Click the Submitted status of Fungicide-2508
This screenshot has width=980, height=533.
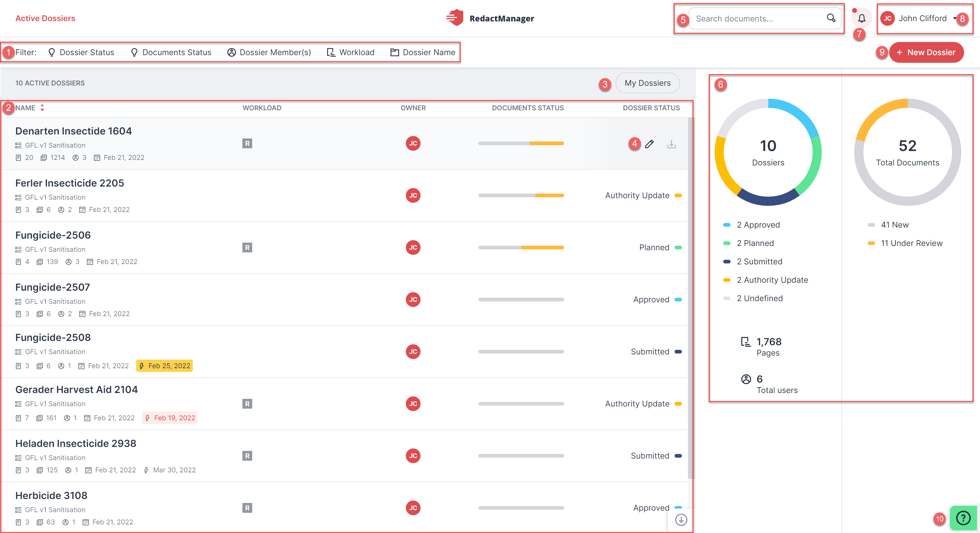click(x=656, y=351)
